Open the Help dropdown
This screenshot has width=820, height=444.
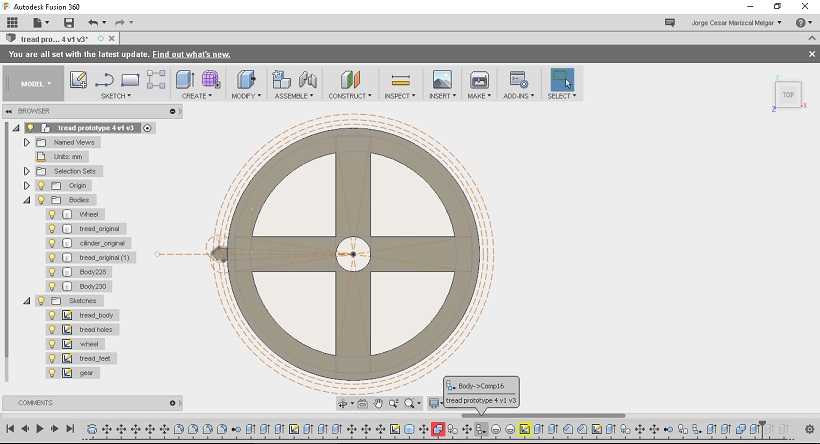(x=803, y=22)
